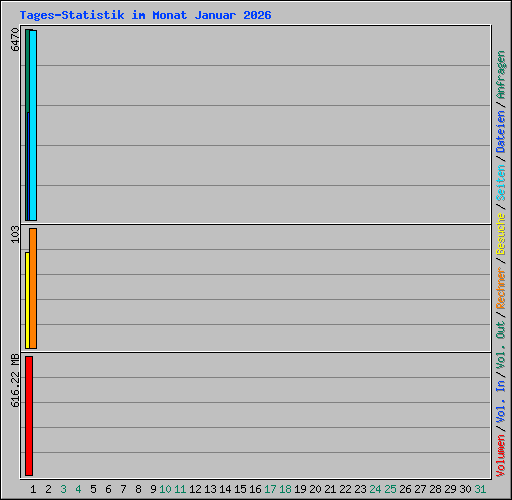Click day '1' on the x-axis
The height and width of the screenshot is (500, 512).
[33, 489]
